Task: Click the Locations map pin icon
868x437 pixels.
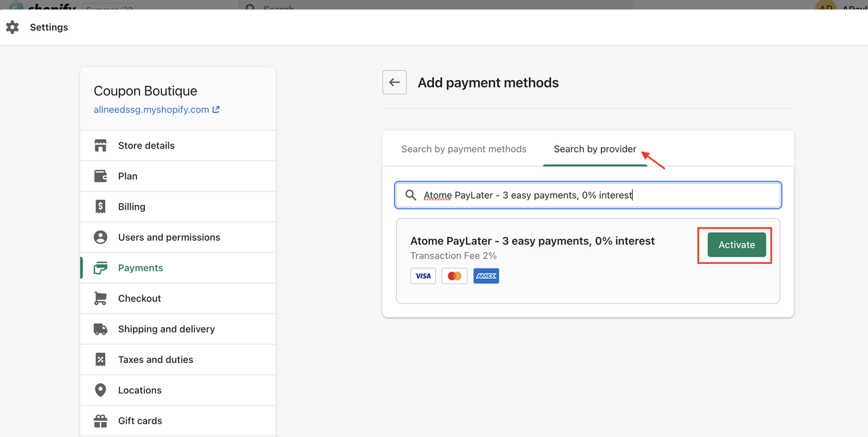Action: tap(100, 389)
